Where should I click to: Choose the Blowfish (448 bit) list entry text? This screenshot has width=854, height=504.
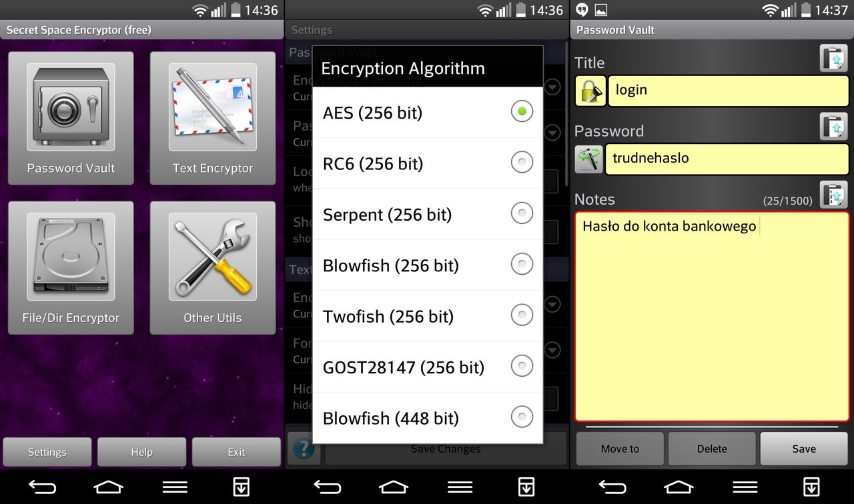coord(391,418)
